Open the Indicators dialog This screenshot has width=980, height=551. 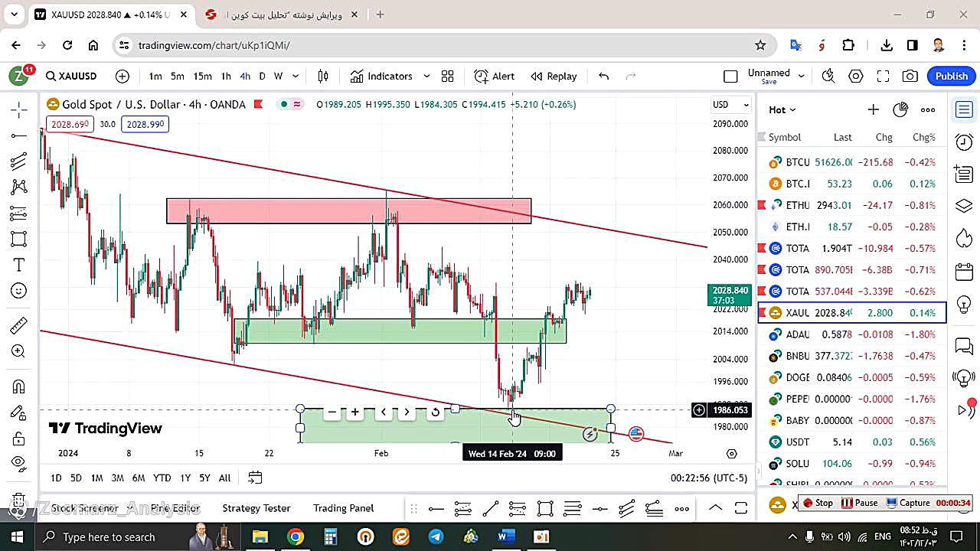click(x=381, y=76)
